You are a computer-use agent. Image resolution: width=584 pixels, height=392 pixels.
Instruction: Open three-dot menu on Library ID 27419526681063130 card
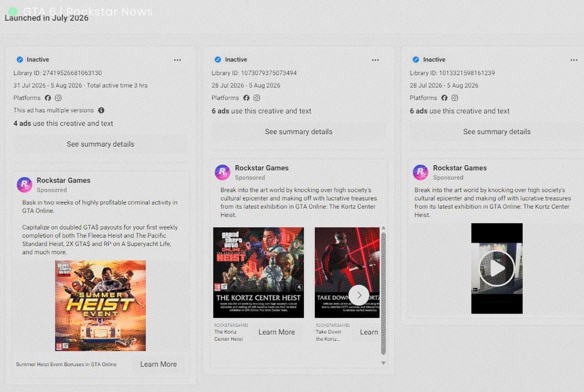coord(177,60)
